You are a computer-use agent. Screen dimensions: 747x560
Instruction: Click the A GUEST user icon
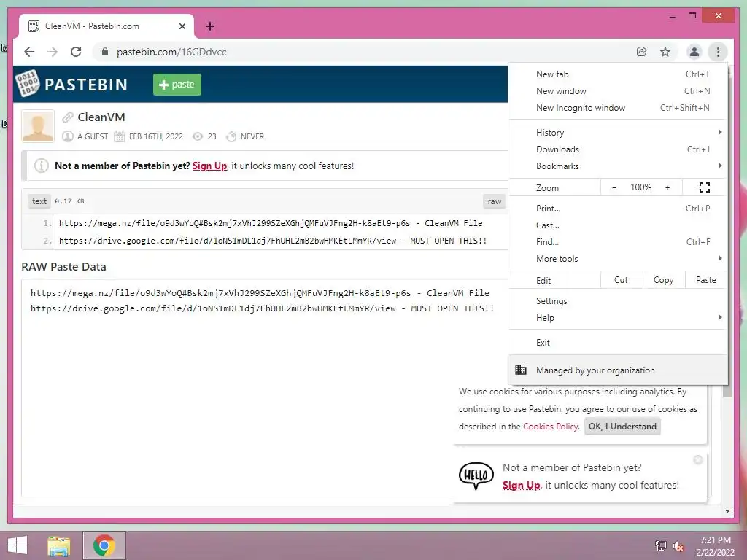pyautogui.click(x=68, y=136)
